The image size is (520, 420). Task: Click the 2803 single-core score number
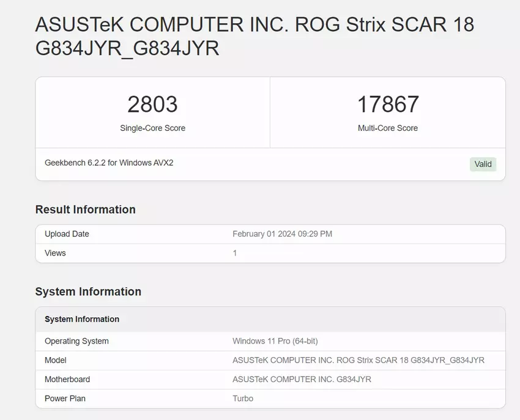(x=152, y=104)
